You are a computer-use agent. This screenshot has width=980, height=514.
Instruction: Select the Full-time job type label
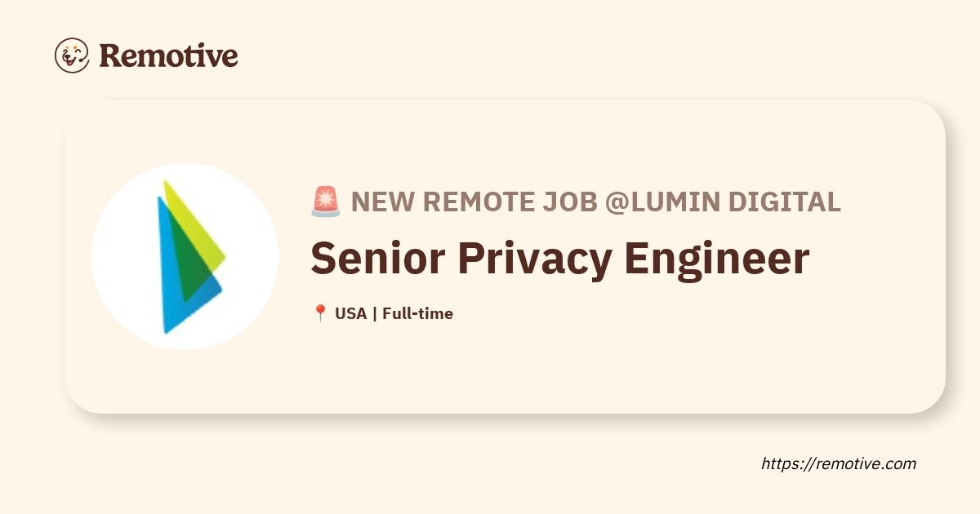pyautogui.click(x=417, y=313)
